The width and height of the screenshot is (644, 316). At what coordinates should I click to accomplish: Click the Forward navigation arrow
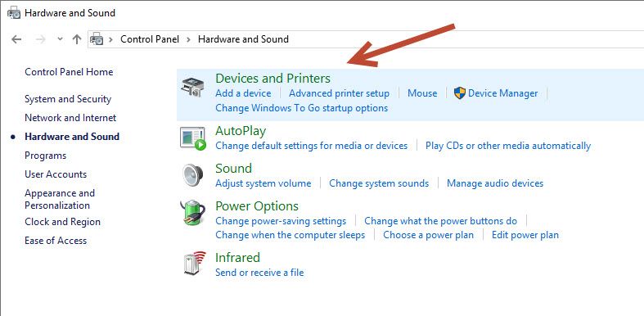[x=40, y=39]
